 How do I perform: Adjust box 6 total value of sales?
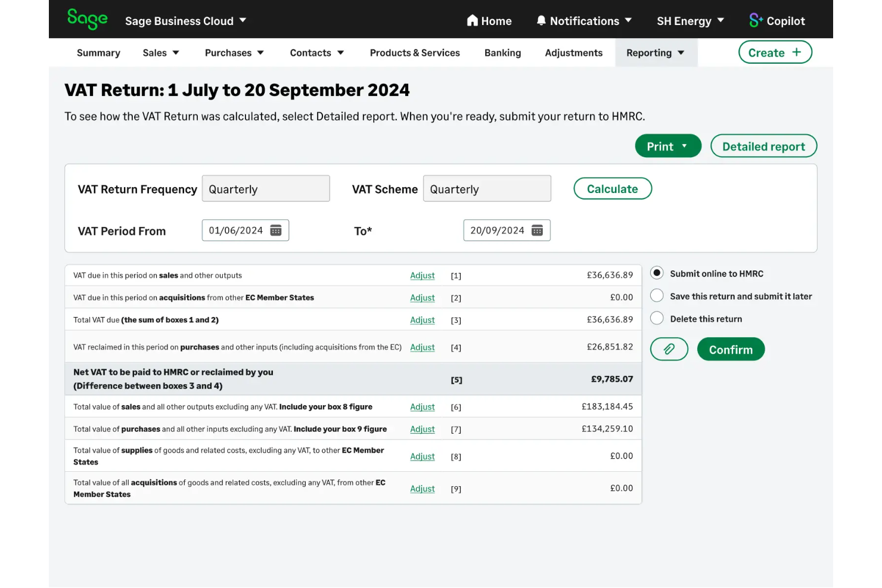click(x=423, y=407)
